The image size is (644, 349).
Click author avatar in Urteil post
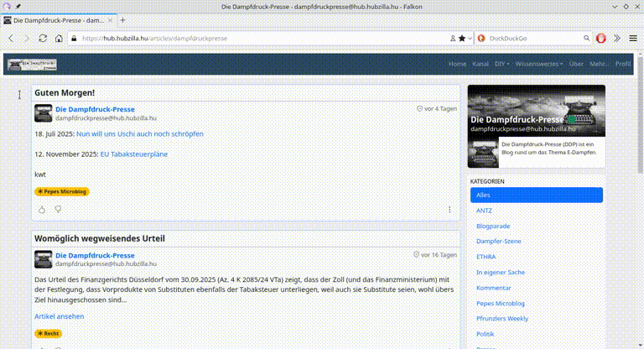tap(43, 259)
